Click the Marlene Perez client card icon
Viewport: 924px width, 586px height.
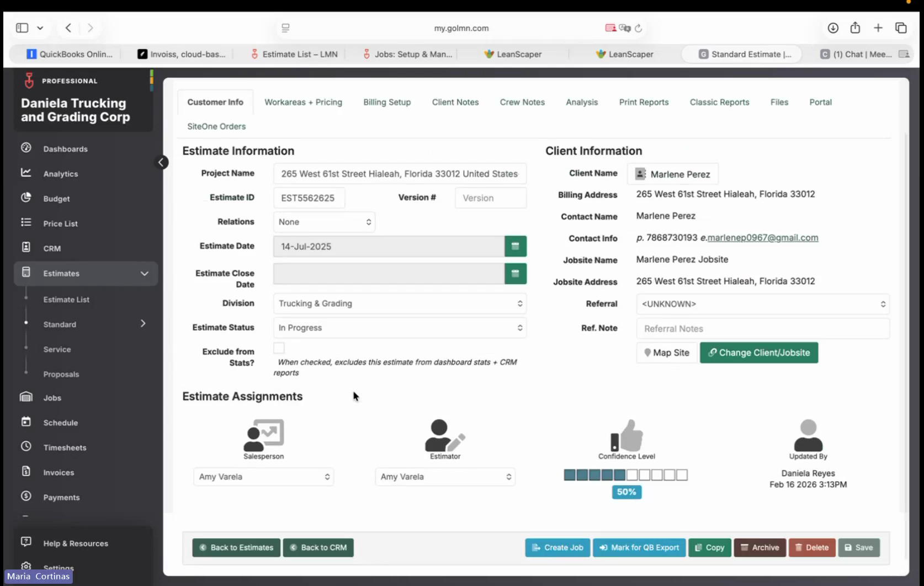640,174
